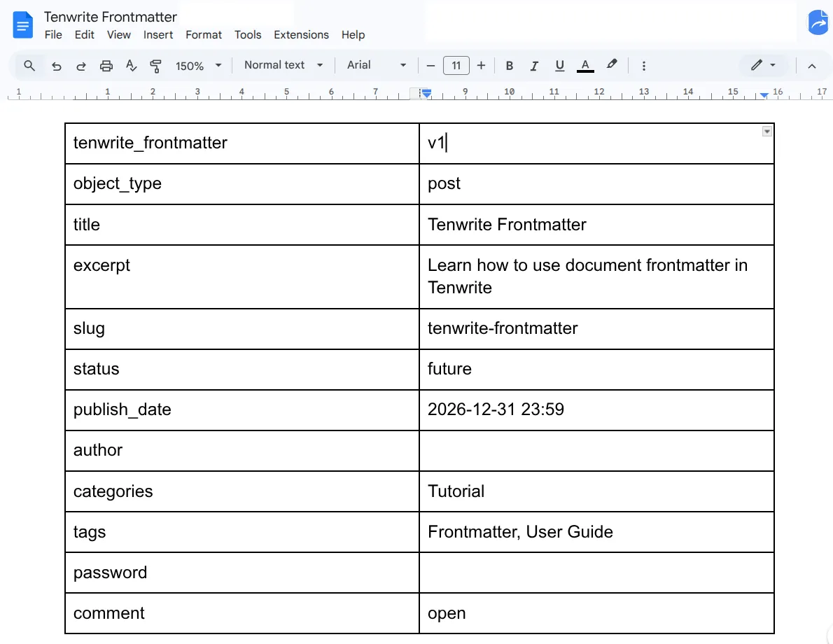This screenshot has height=644, width=833.
Task: Open the table cell dropdown arrow
Action: coord(766,130)
